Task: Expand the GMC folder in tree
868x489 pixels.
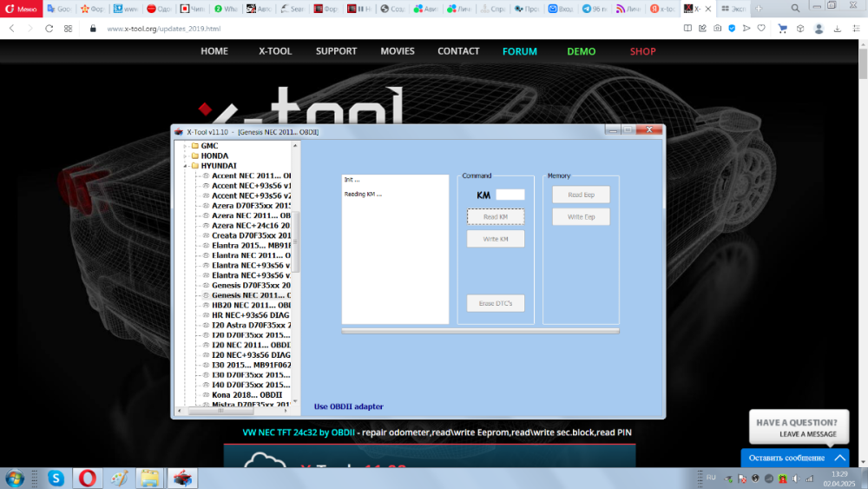Action: pos(185,146)
